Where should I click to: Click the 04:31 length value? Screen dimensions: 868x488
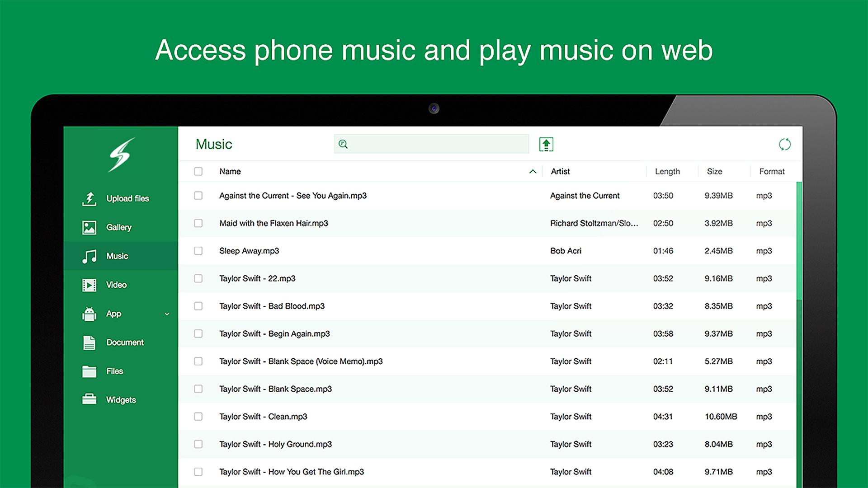point(663,417)
